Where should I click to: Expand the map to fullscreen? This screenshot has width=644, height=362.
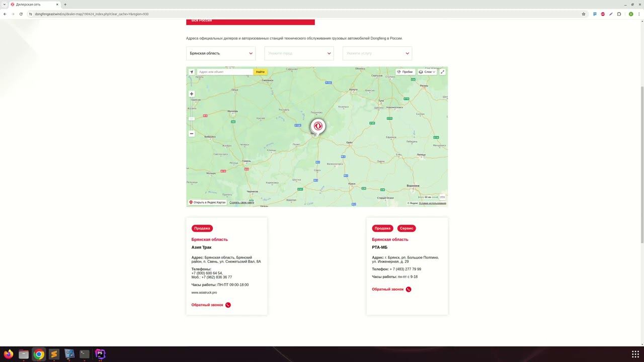(443, 72)
